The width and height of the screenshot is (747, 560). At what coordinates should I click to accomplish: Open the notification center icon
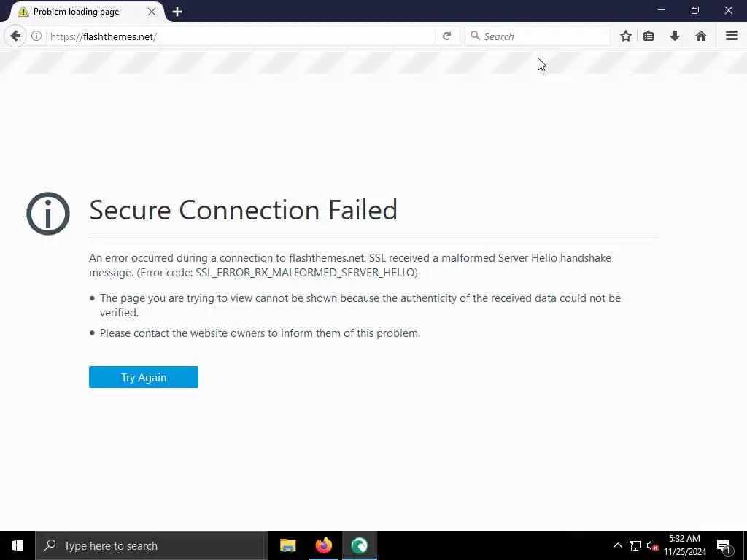[x=724, y=545]
